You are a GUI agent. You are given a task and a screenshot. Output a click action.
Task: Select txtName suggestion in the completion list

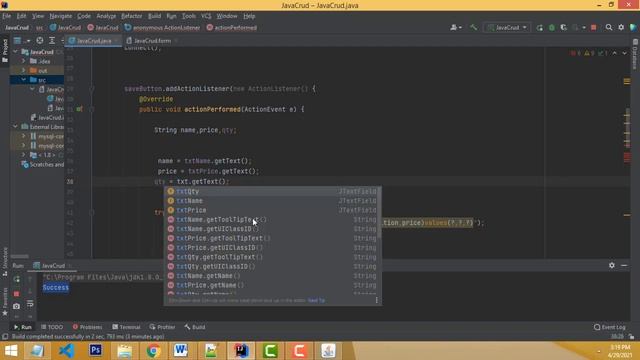(x=272, y=200)
